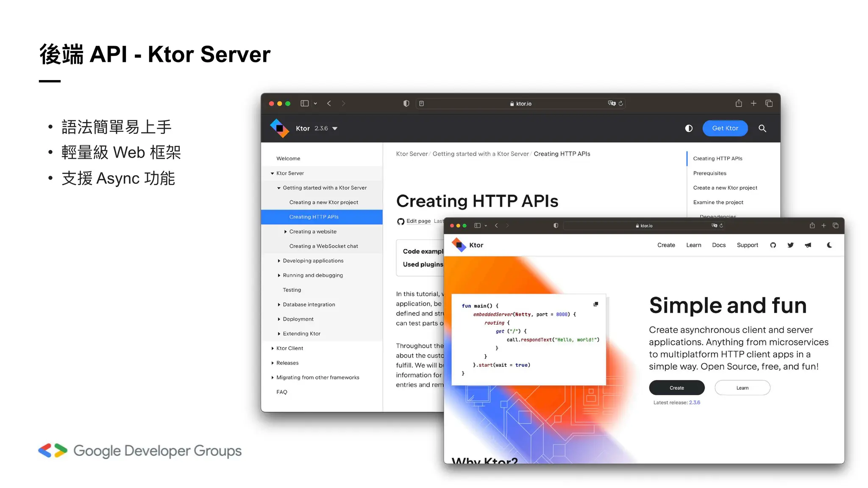The width and height of the screenshot is (868, 488).
Task: Open the FAQ sidebar item
Action: [282, 392]
